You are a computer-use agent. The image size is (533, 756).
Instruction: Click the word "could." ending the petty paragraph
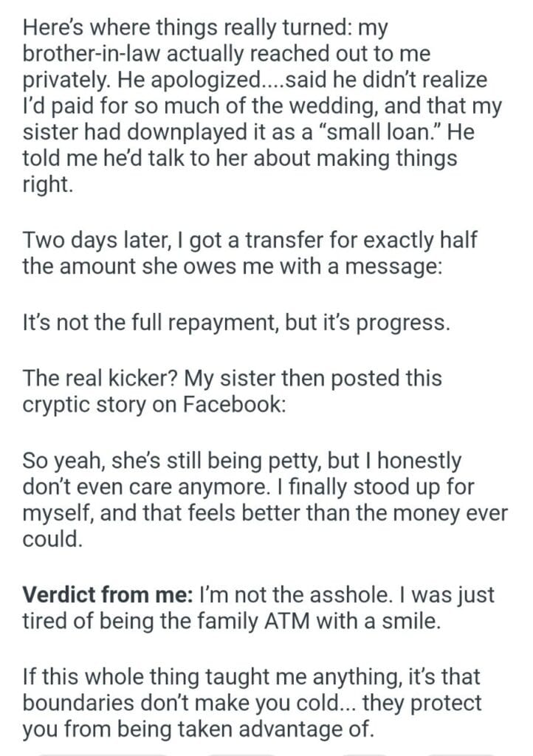tap(52, 539)
